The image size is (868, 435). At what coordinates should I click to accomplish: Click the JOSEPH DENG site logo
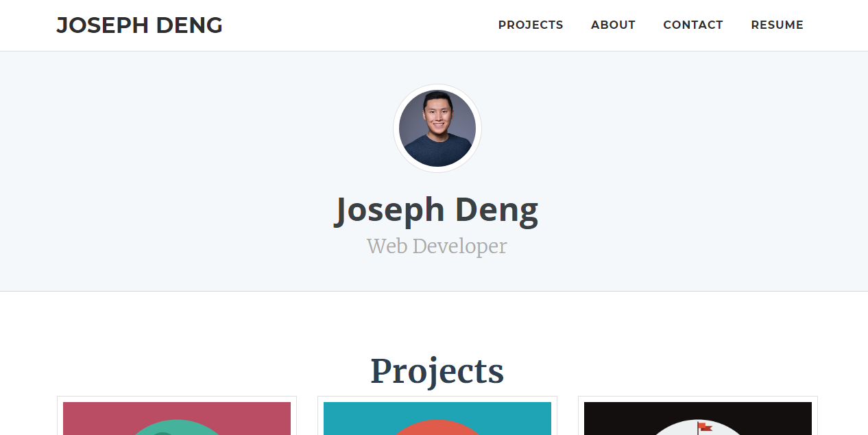click(x=139, y=25)
